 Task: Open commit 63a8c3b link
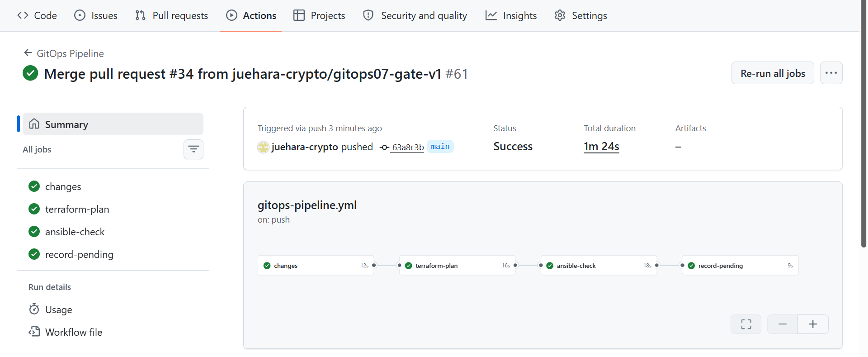pyautogui.click(x=408, y=147)
